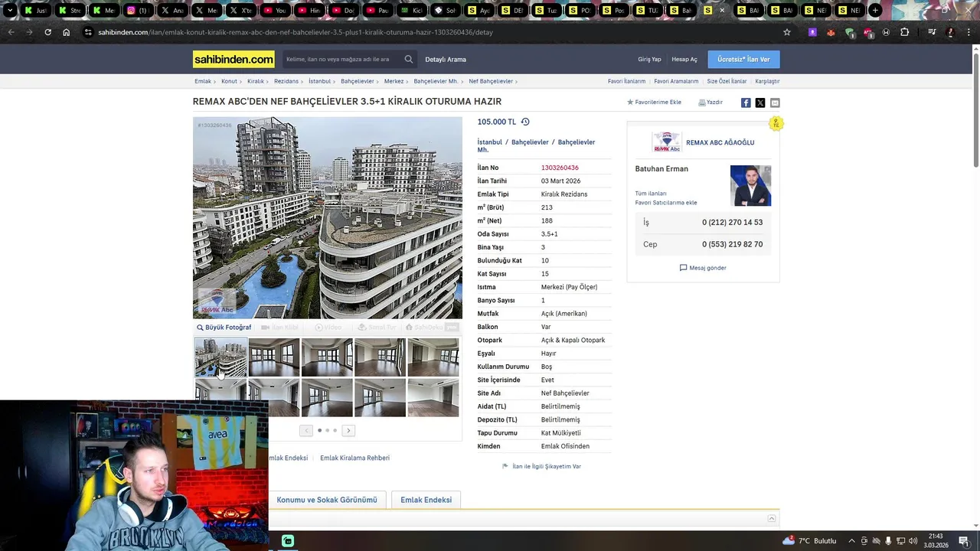Reload the page in browser

coord(47,32)
